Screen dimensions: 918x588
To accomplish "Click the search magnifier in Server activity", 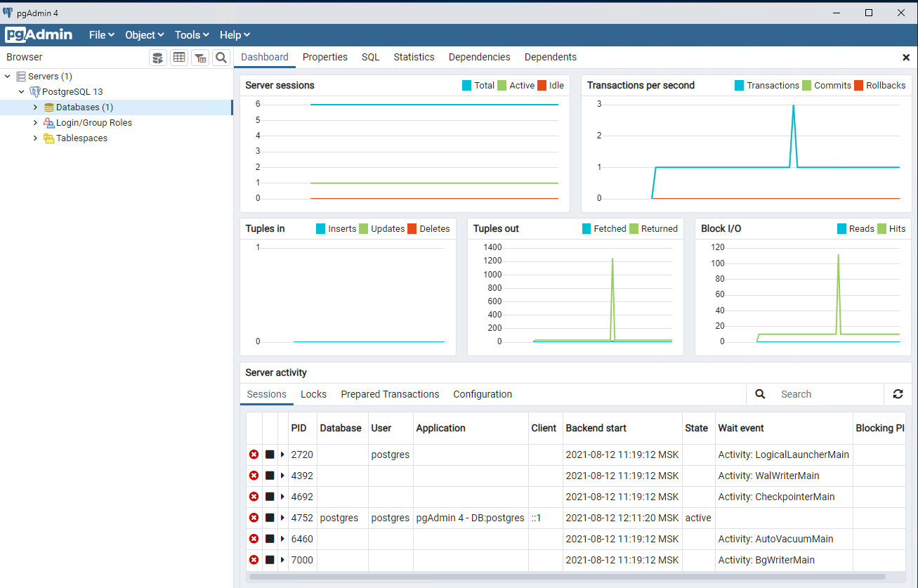I will [x=760, y=394].
